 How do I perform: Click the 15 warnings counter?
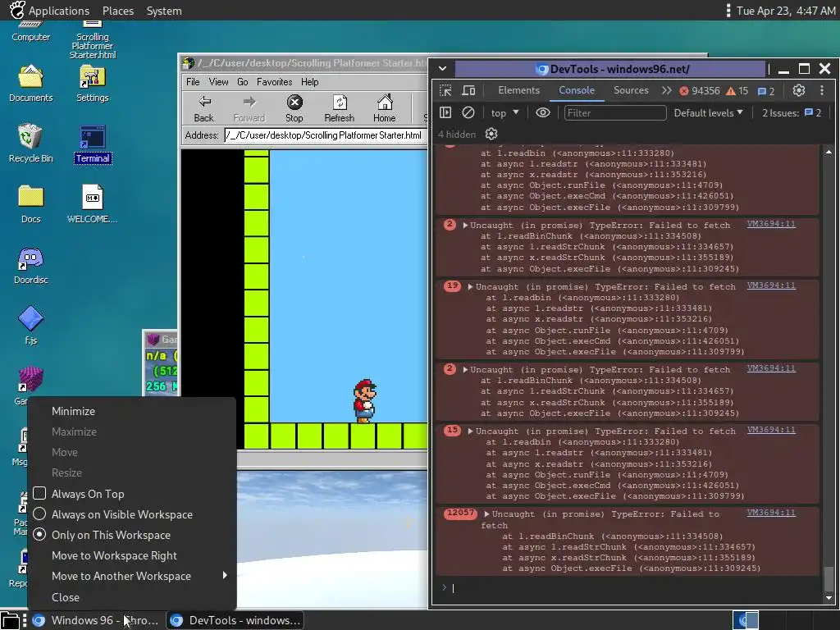tap(737, 91)
